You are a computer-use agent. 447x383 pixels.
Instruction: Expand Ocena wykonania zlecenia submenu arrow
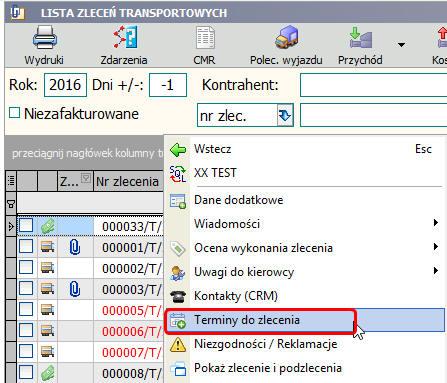click(x=436, y=247)
